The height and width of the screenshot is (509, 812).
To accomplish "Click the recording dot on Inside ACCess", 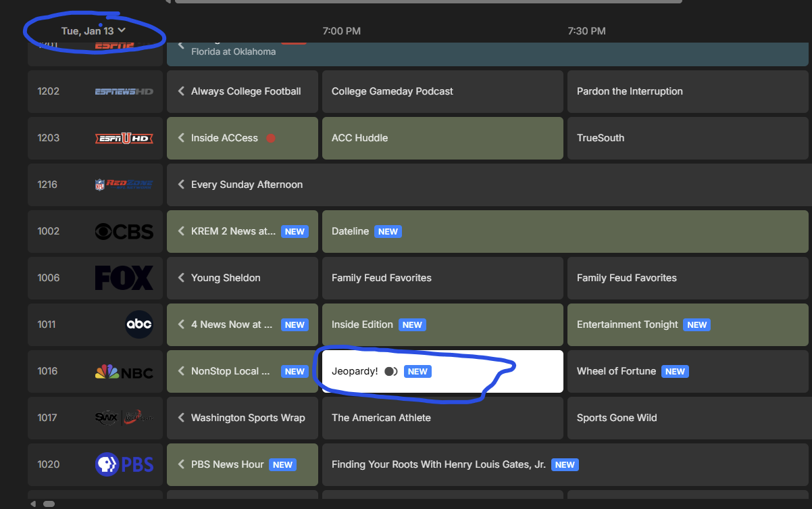I will 271,138.
